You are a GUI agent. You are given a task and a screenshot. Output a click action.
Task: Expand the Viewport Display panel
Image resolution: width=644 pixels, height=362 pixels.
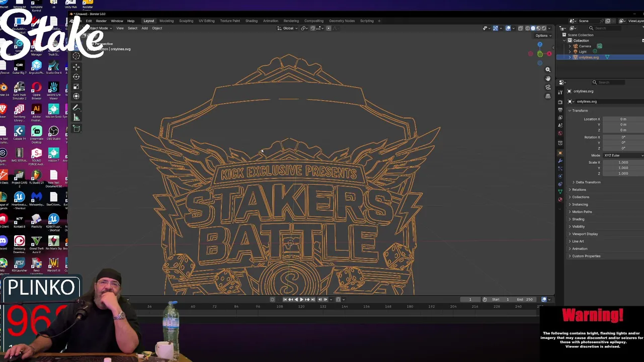click(584, 234)
